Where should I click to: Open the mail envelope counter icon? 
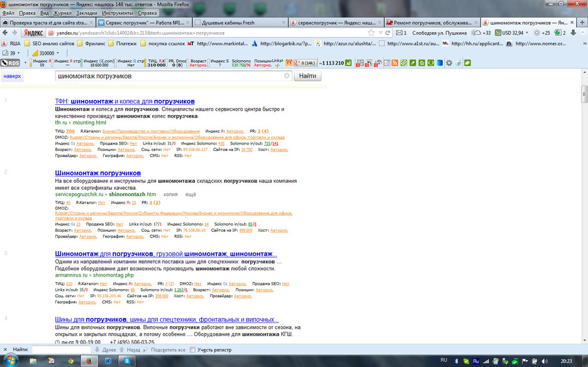(401, 33)
